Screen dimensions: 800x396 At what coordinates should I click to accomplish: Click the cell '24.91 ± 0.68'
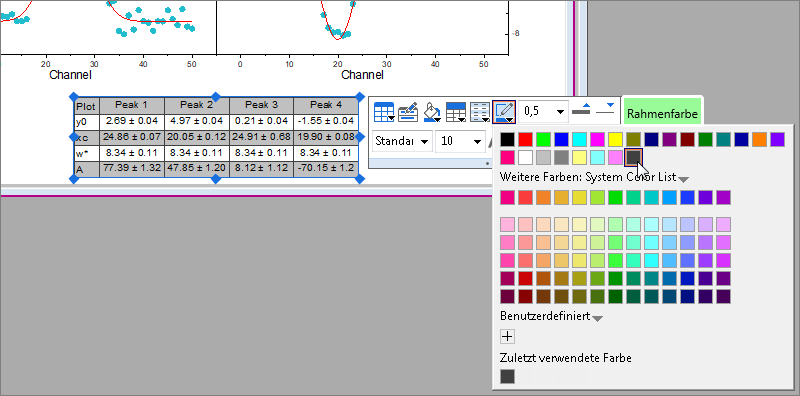coord(261,137)
